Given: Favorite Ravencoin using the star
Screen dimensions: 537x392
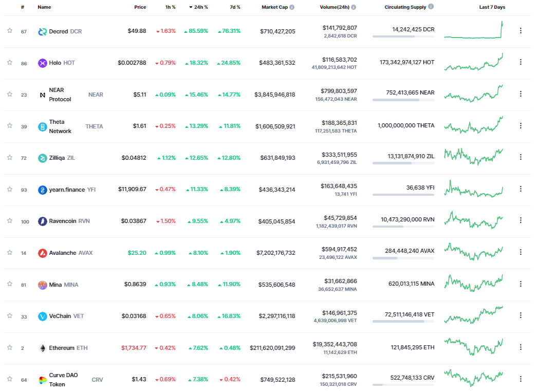Looking at the screenshot, I should [10, 220].
